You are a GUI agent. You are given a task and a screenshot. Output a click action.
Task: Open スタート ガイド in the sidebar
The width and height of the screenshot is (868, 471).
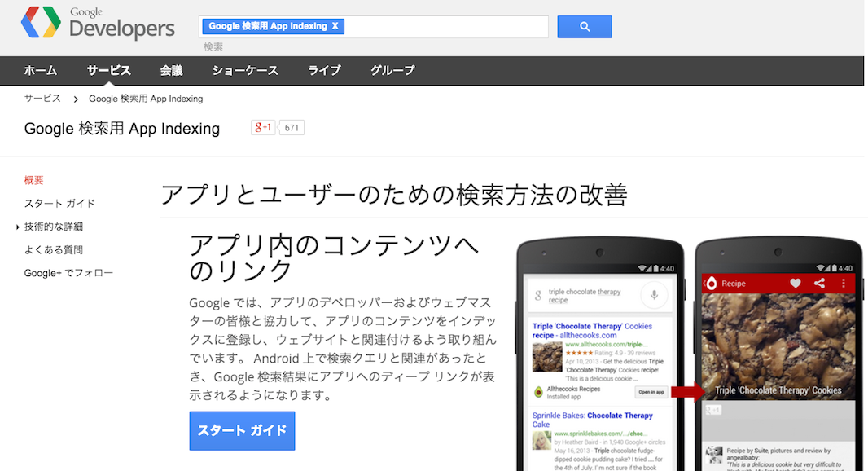pos(59,204)
